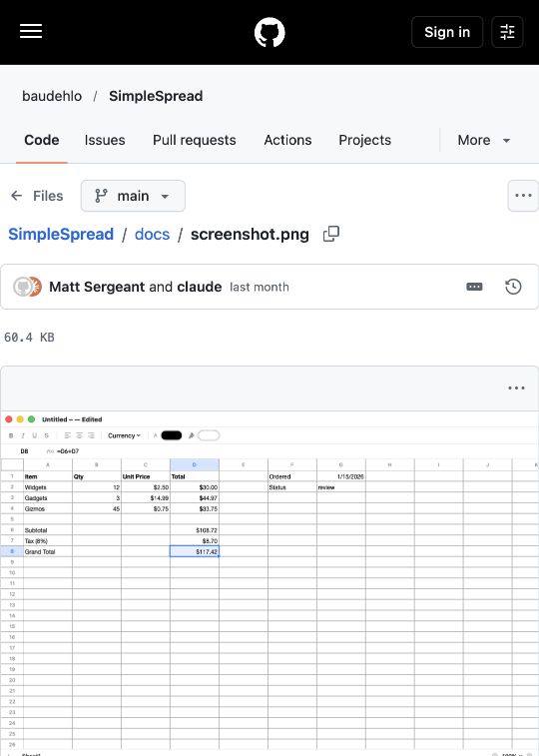Image resolution: width=539 pixels, height=756 pixels.
Task: Switch to the Issues tab
Action: tap(105, 140)
